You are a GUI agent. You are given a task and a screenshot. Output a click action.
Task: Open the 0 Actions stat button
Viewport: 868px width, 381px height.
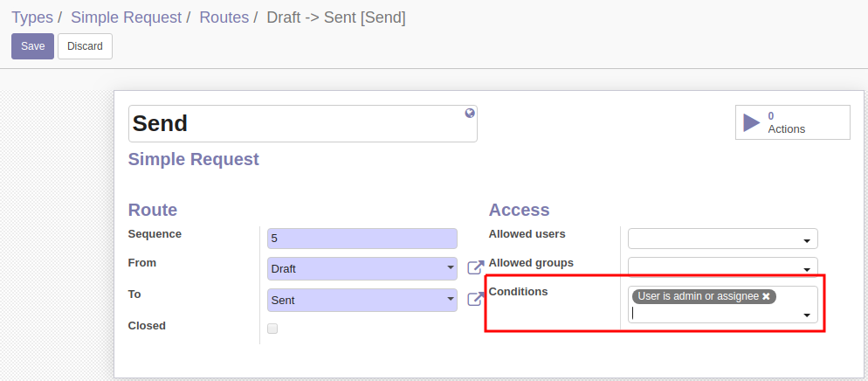pyautogui.click(x=792, y=122)
